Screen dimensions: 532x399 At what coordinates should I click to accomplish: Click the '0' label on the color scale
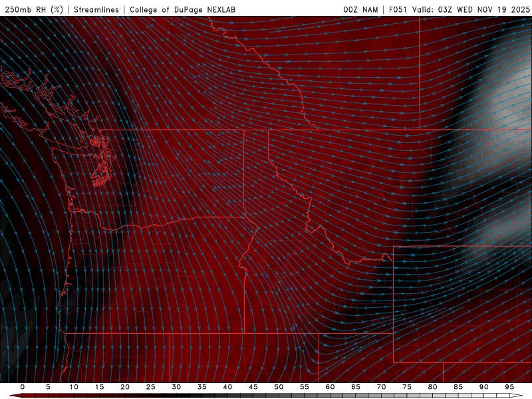(23, 387)
